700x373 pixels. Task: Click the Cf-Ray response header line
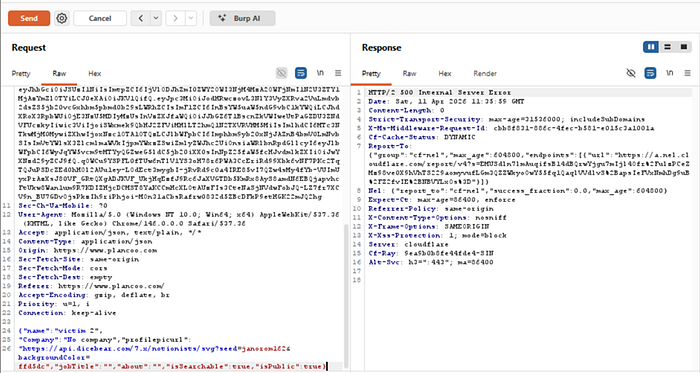pos(430,253)
